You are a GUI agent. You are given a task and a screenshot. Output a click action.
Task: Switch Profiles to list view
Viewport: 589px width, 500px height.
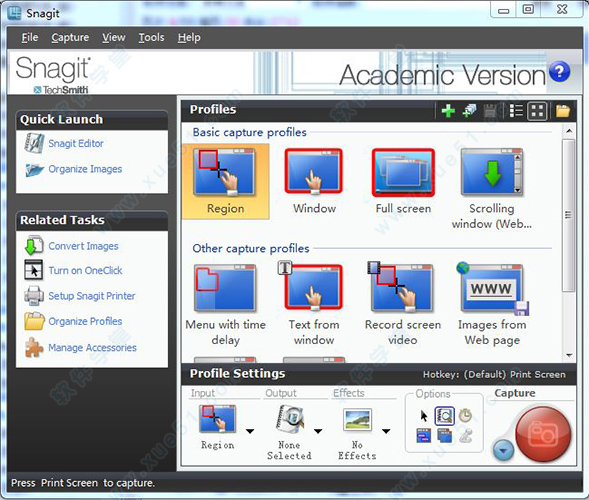pos(516,111)
